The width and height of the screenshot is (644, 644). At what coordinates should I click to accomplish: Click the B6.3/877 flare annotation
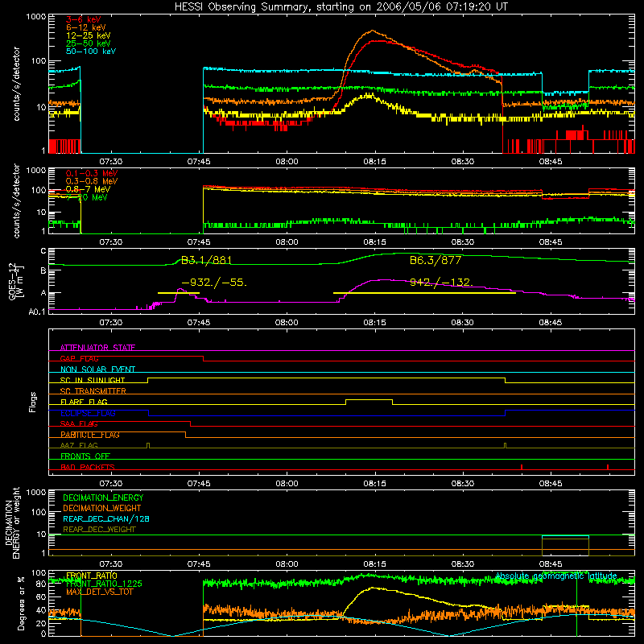coord(436,260)
